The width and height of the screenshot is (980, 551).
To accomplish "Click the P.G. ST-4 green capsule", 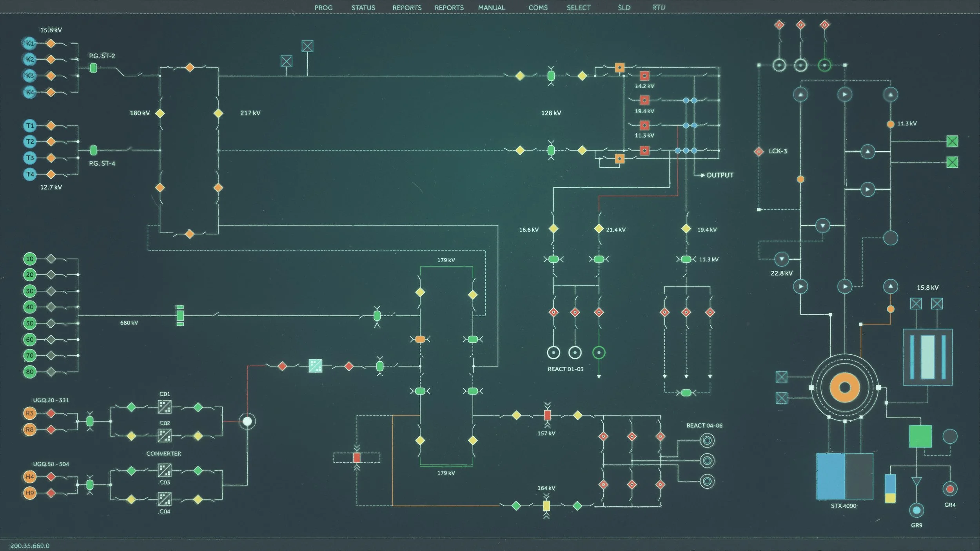I will point(93,150).
